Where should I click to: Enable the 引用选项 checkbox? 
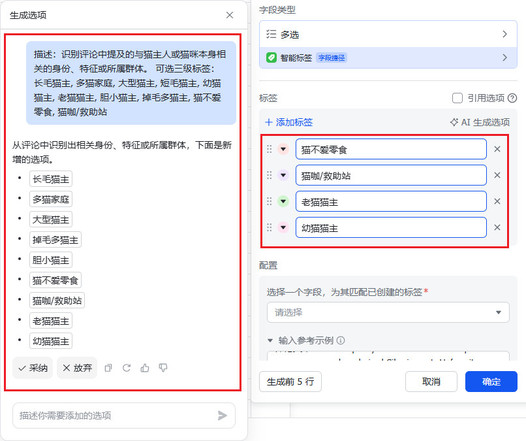click(457, 98)
